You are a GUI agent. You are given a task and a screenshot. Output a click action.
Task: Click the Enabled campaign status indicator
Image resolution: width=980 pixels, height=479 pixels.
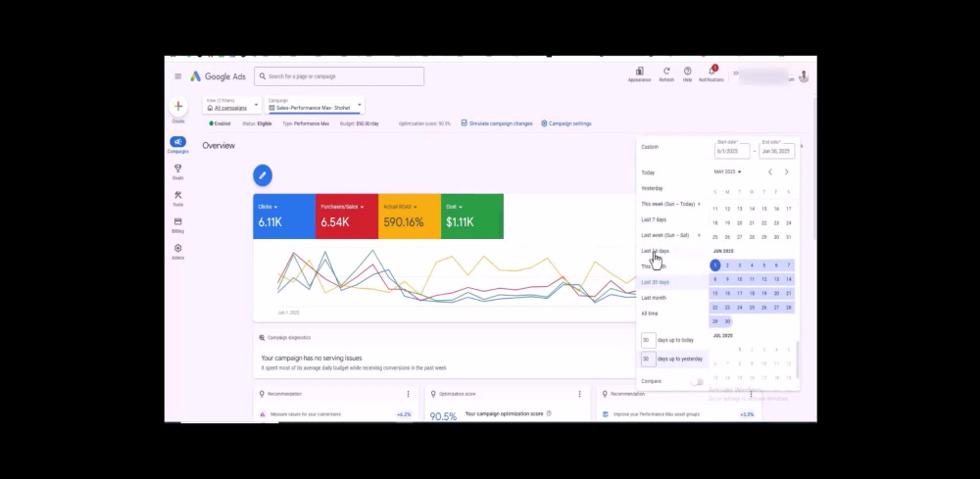click(x=220, y=123)
